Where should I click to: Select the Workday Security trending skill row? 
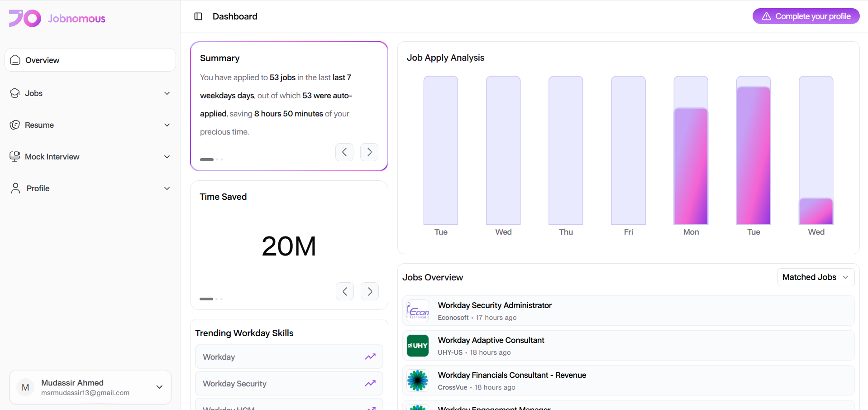click(289, 384)
